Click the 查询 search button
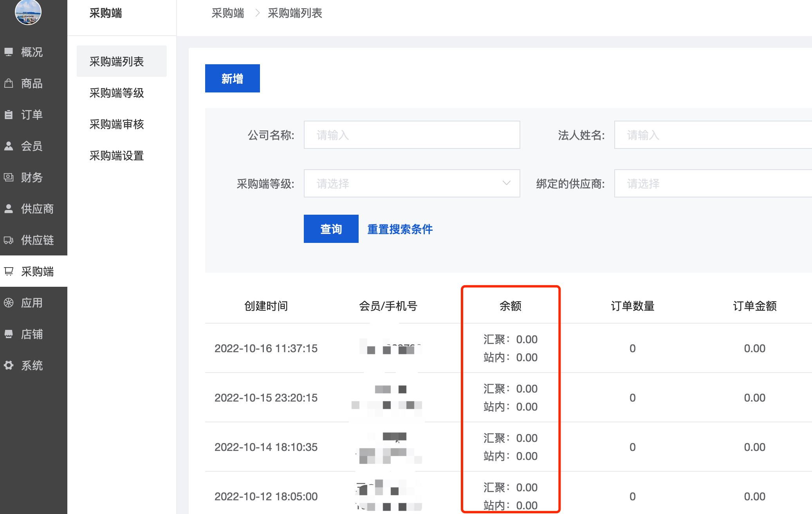This screenshot has width=812, height=514. tap(331, 229)
